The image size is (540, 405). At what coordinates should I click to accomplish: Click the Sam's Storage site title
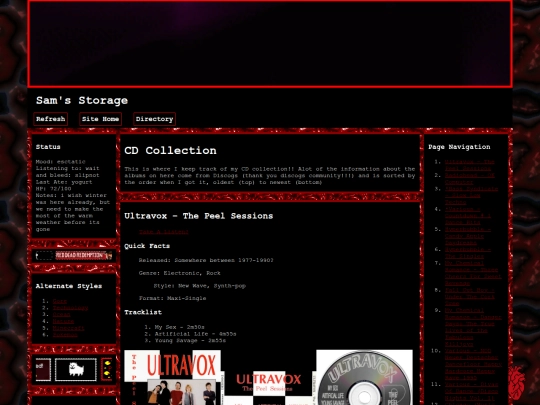82,101
